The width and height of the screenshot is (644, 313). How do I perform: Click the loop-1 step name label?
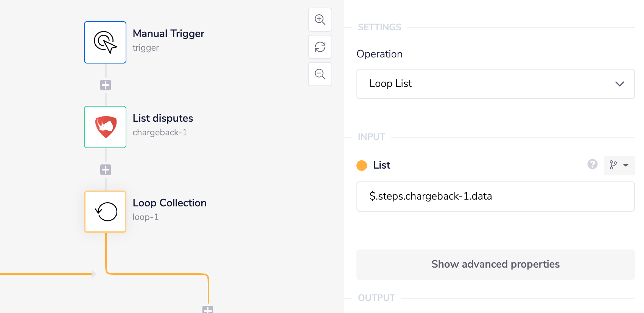(x=146, y=217)
